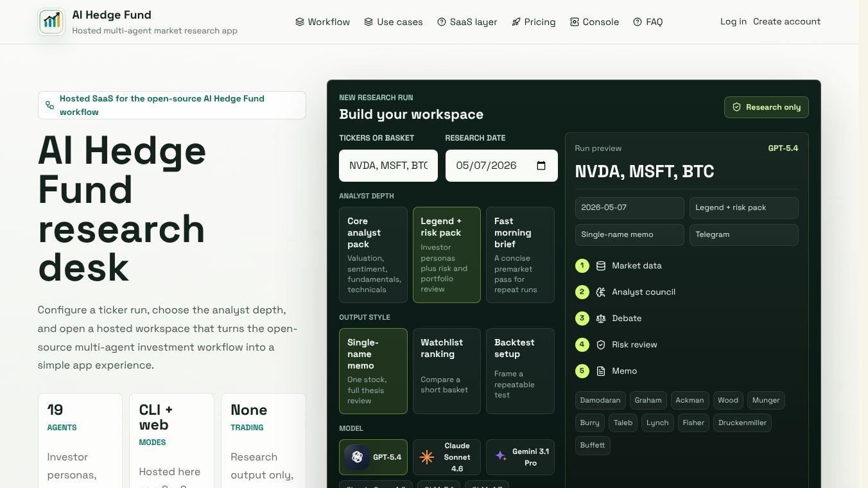The height and width of the screenshot is (488, 868).
Task: Click the Lynch persona chip
Action: tap(657, 423)
